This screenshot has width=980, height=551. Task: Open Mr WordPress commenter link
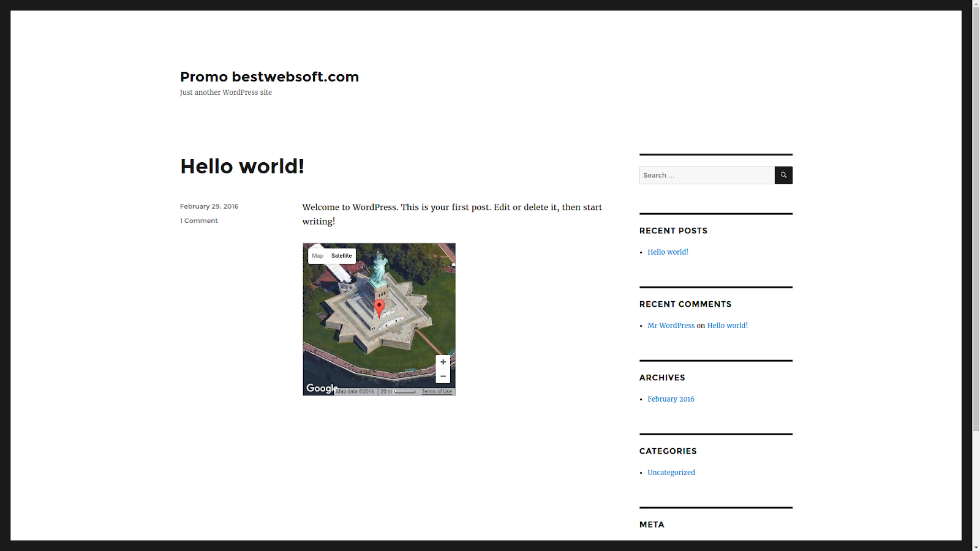671,326
